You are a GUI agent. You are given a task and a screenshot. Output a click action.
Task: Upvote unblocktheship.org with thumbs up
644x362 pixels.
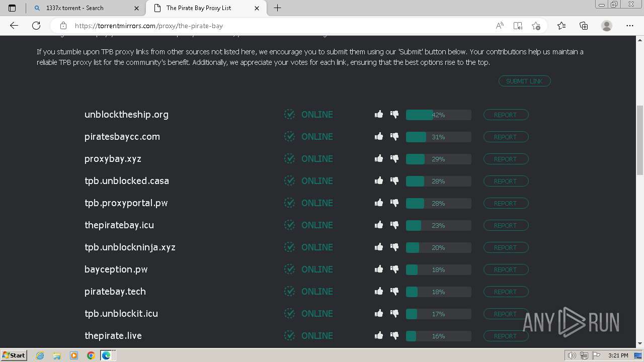pos(379,114)
